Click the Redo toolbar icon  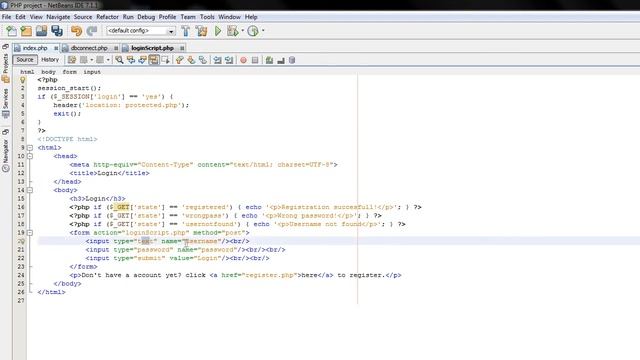click(x=92, y=31)
